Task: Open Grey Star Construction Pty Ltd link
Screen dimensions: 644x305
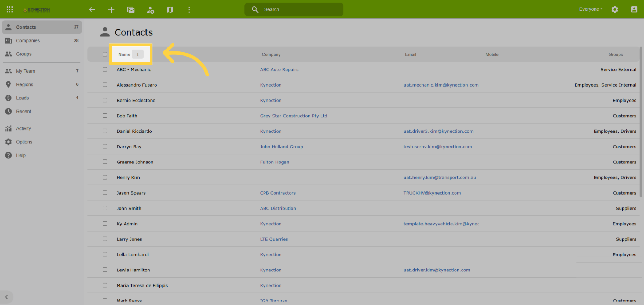Action: click(x=294, y=116)
